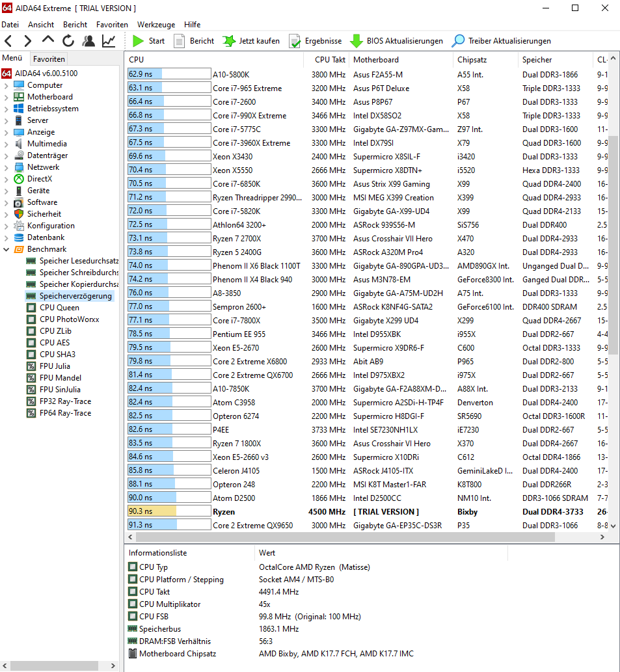This screenshot has height=672, width=620.
Task: Expand the Datenträger tree node
Action: (6, 155)
